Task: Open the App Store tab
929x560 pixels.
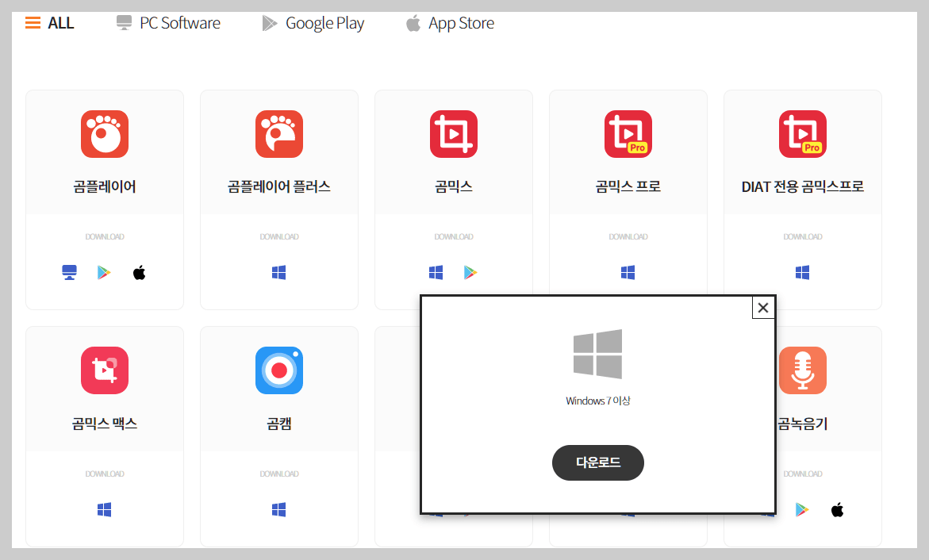Action: point(450,23)
